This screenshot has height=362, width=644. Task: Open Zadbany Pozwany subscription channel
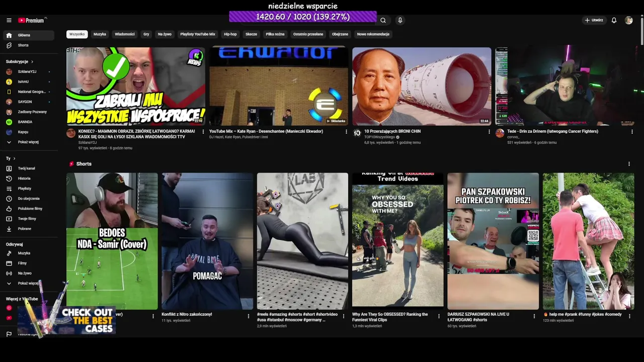[x=28, y=112]
